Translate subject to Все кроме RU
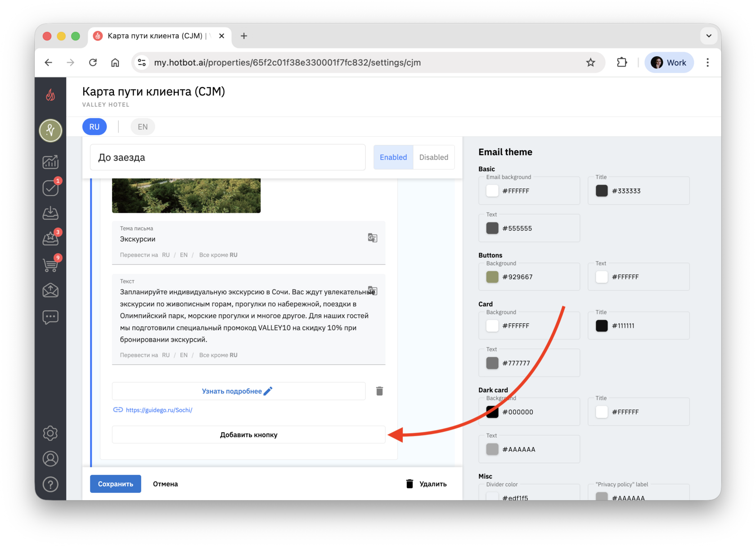Image resolution: width=756 pixels, height=546 pixels. (218, 255)
